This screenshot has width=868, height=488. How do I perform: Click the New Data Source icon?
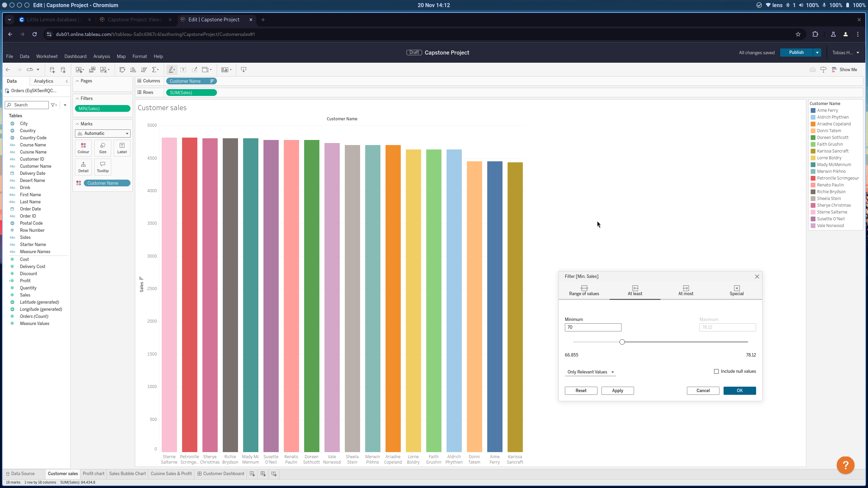(52, 70)
